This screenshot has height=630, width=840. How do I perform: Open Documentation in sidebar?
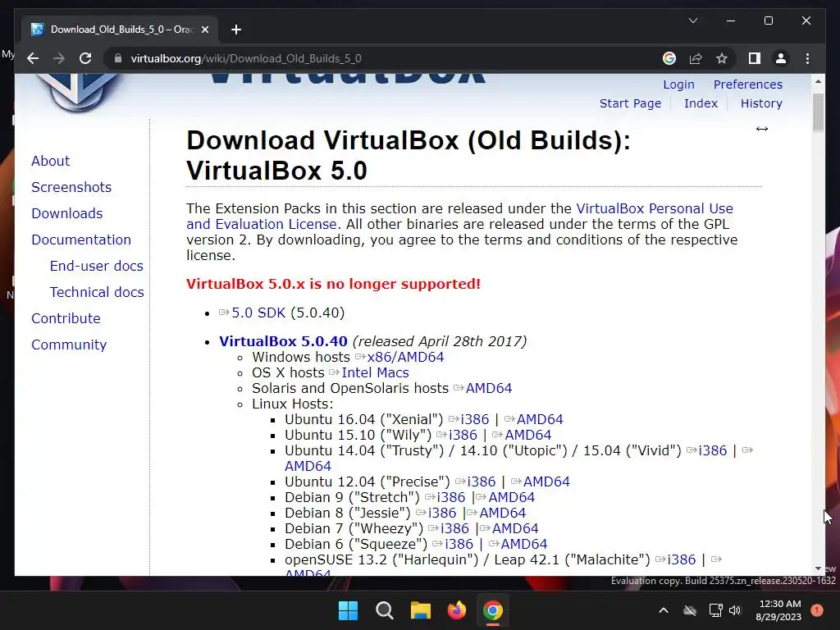pyautogui.click(x=81, y=240)
